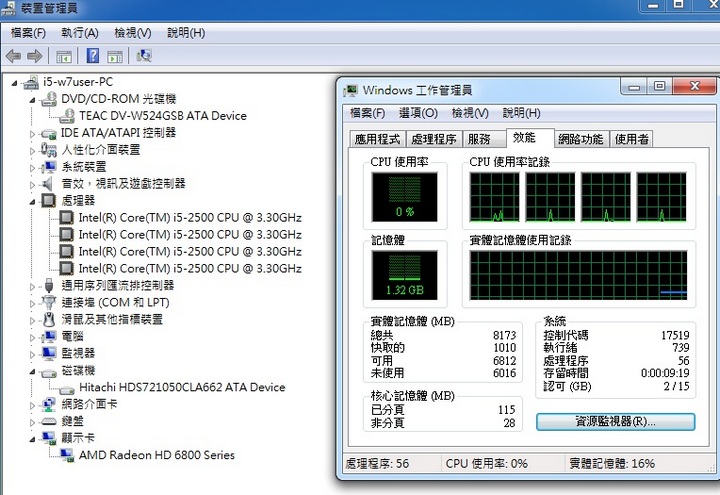The height and width of the screenshot is (495, 720).
Task: Click the TEAC DV-W524GSB ATA Device icon
Action: (67, 116)
